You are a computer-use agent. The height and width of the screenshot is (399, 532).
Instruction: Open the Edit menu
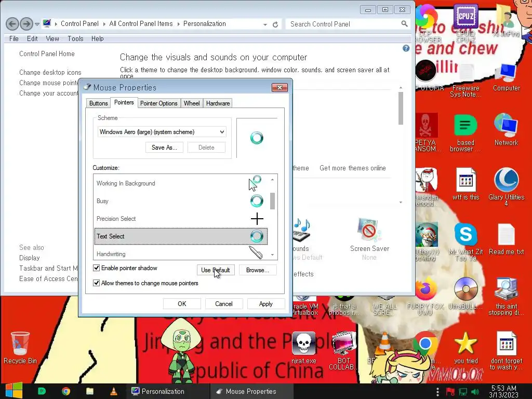click(x=32, y=38)
